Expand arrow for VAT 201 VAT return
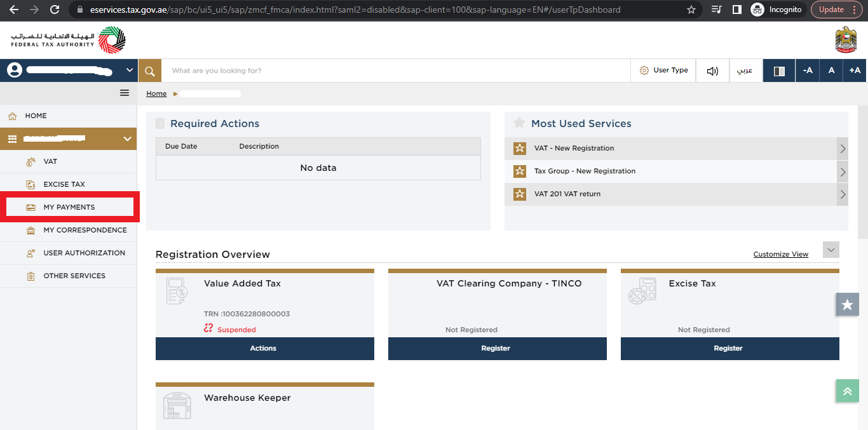This screenshot has width=868, height=430. (843, 194)
